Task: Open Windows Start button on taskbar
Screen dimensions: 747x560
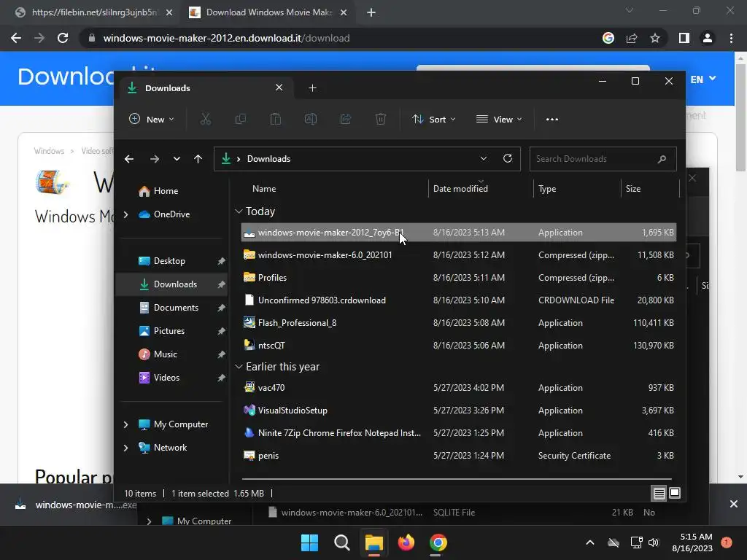Action: (309, 542)
